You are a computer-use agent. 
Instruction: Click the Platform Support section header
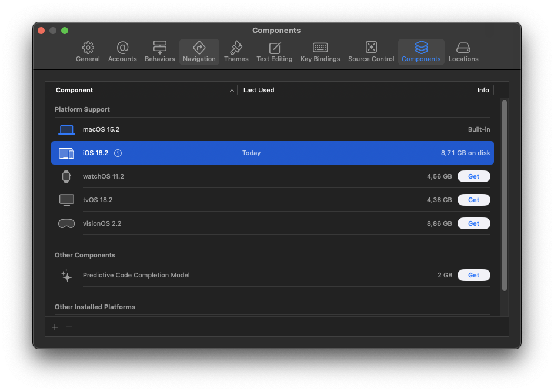(x=82, y=109)
